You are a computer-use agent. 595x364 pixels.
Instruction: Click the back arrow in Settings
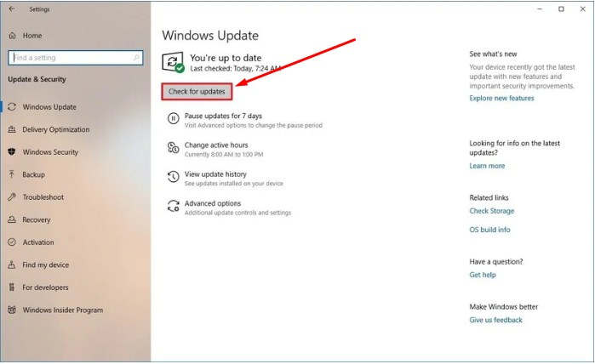pos(12,9)
